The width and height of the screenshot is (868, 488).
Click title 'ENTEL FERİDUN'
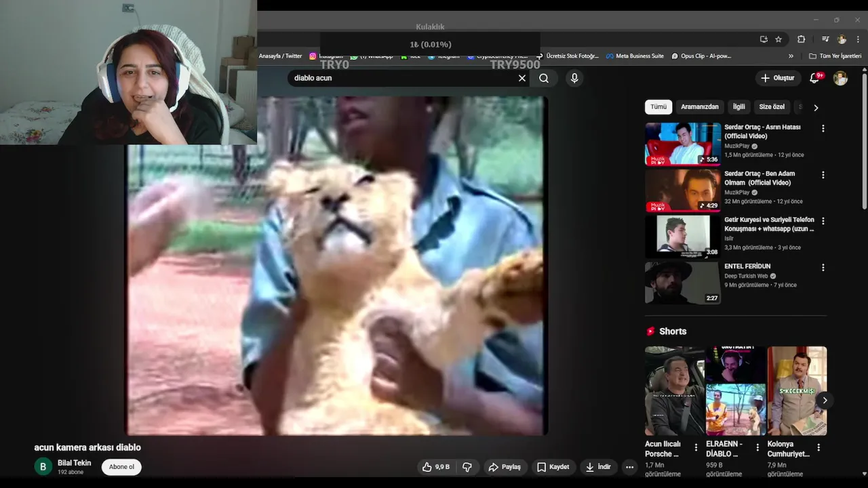747,266
